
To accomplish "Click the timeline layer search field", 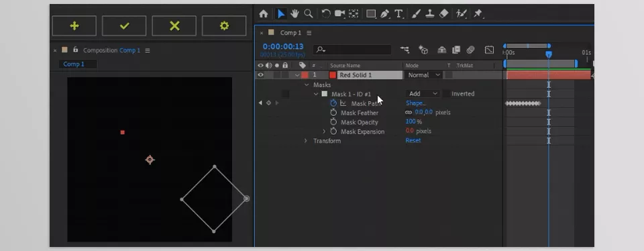I will (x=352, y=50).
